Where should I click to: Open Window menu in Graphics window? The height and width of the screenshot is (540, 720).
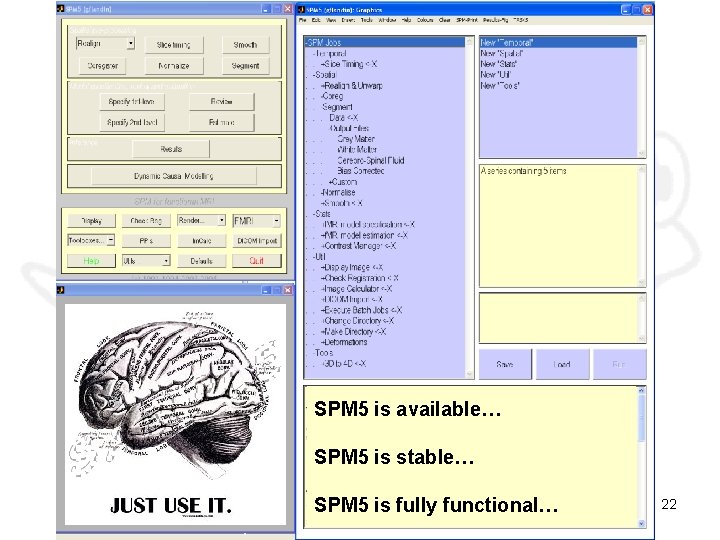[x=387, y=20]
